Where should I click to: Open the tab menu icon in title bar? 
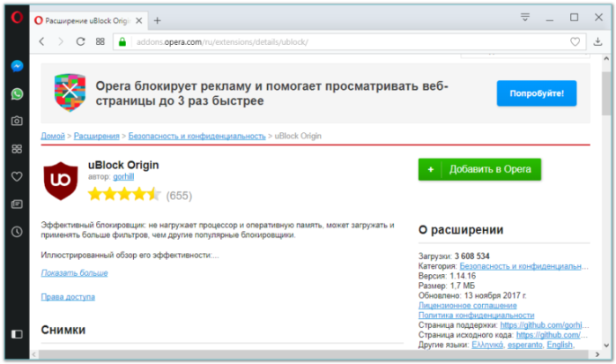[525, 18]
